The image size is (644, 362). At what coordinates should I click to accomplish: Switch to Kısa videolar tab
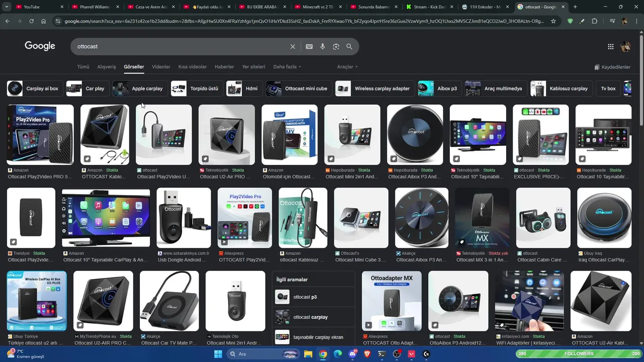tap(192, 66)
